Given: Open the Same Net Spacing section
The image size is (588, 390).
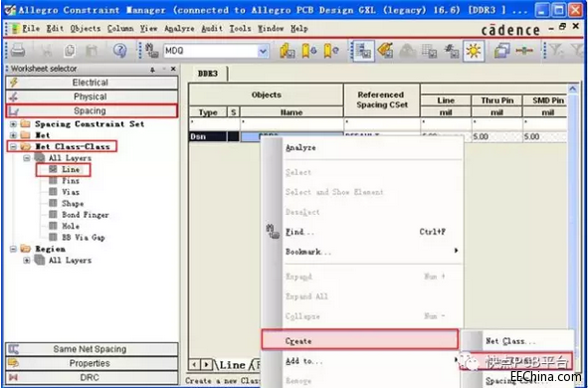Looking at the screenshot, I should click(x=92, y=349).
